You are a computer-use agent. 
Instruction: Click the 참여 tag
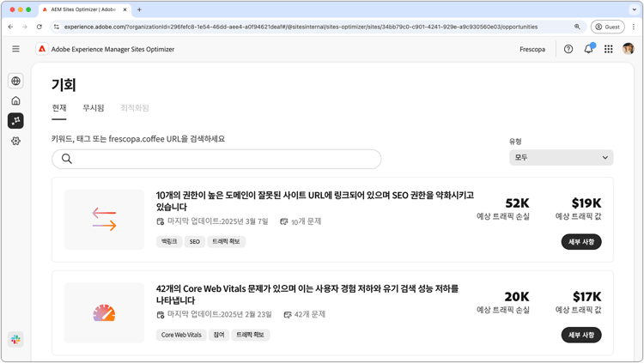[219, 335]
